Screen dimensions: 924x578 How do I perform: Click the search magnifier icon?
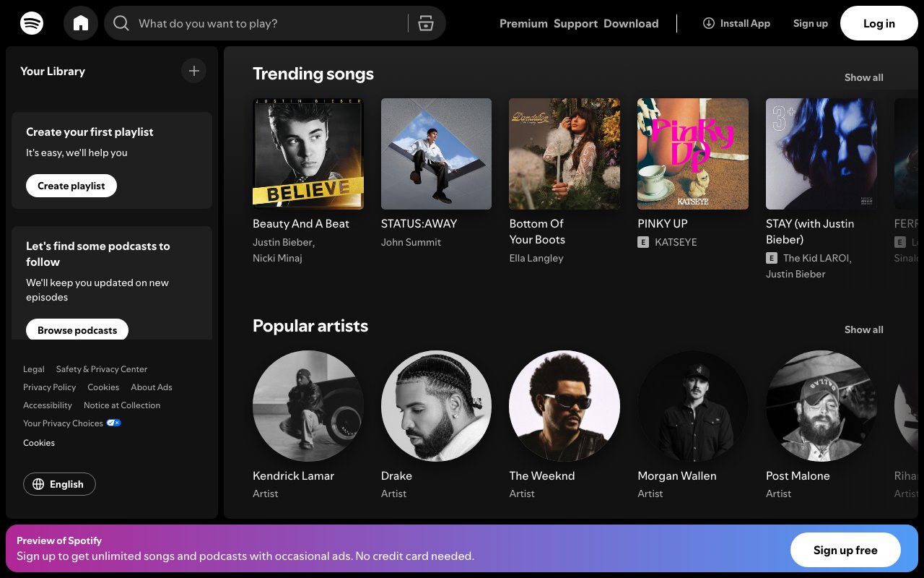click(121, 23)
